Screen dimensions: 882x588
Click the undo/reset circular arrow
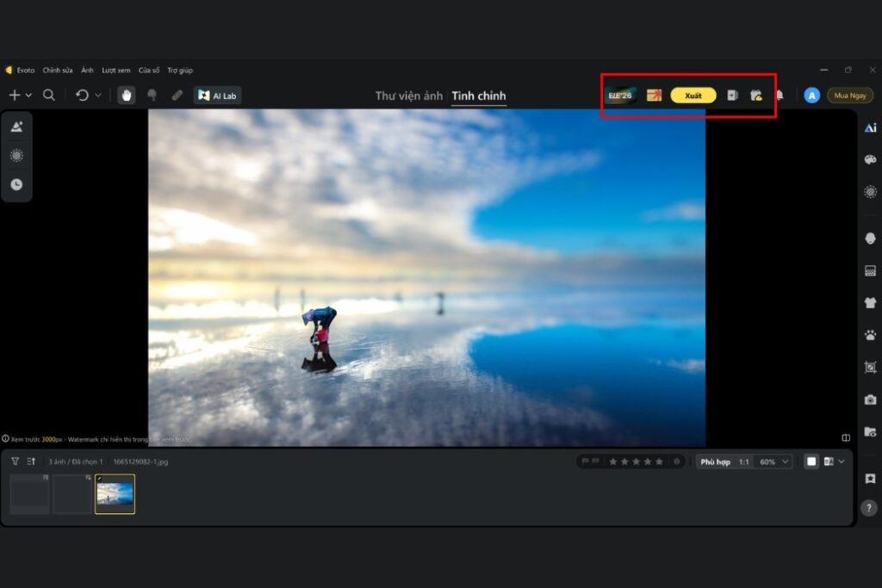pyautogui.click(x=82, y=95)
